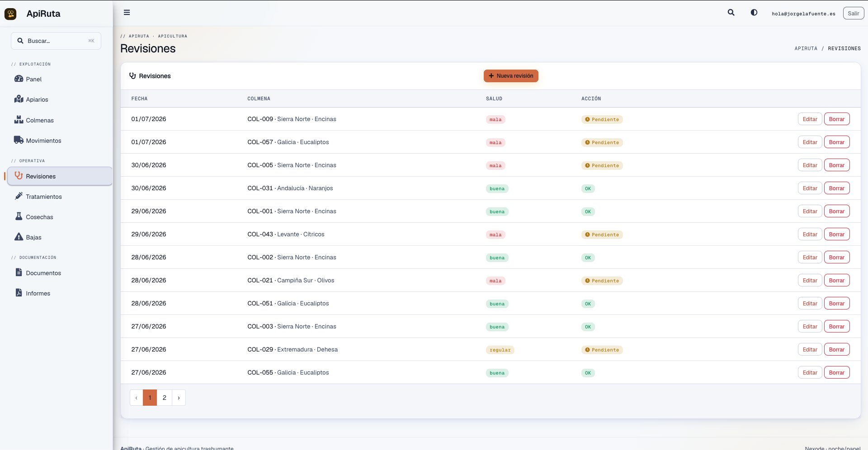The image size is (868, 450).
Task: Edit the COL-009 revision
Action: pyautogui.click(x=810, y=119)
